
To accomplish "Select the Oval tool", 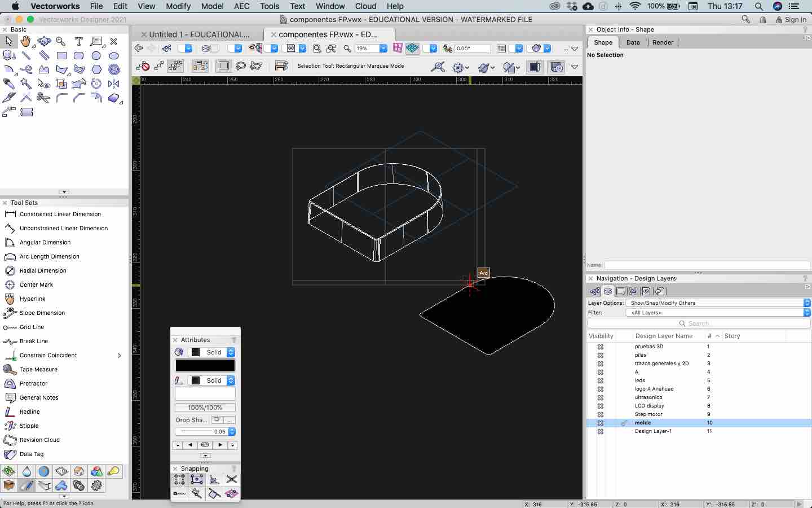I will pyautogui.click(x=114, y=56).
